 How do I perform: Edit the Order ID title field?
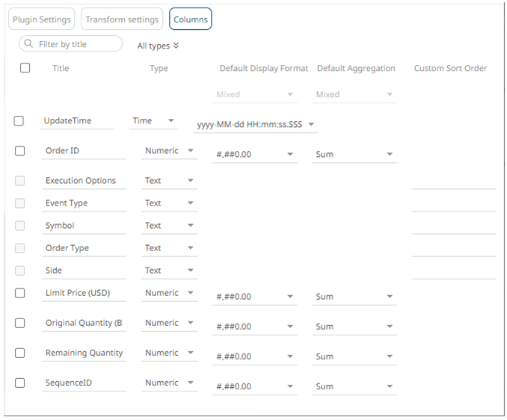pyautogui.click(x=84, y=151)
